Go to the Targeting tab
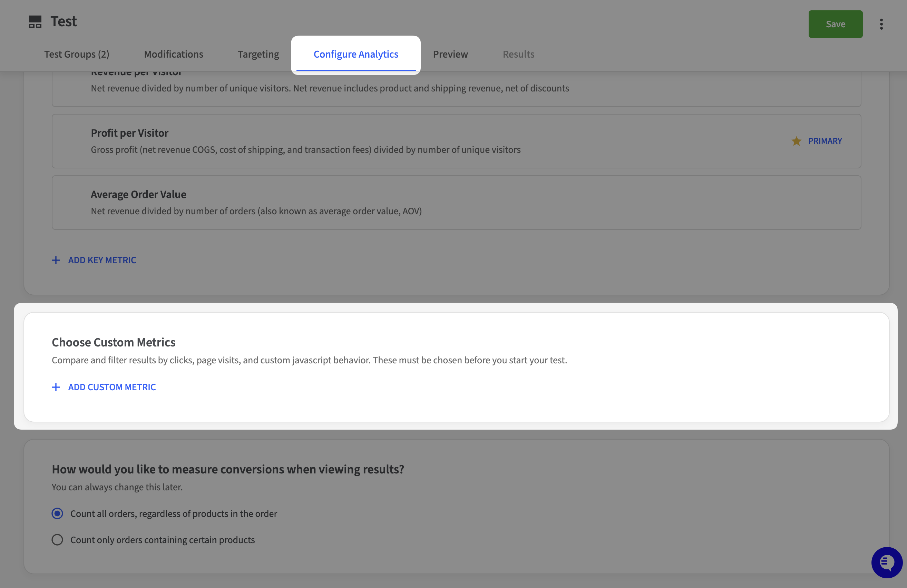 259,54
